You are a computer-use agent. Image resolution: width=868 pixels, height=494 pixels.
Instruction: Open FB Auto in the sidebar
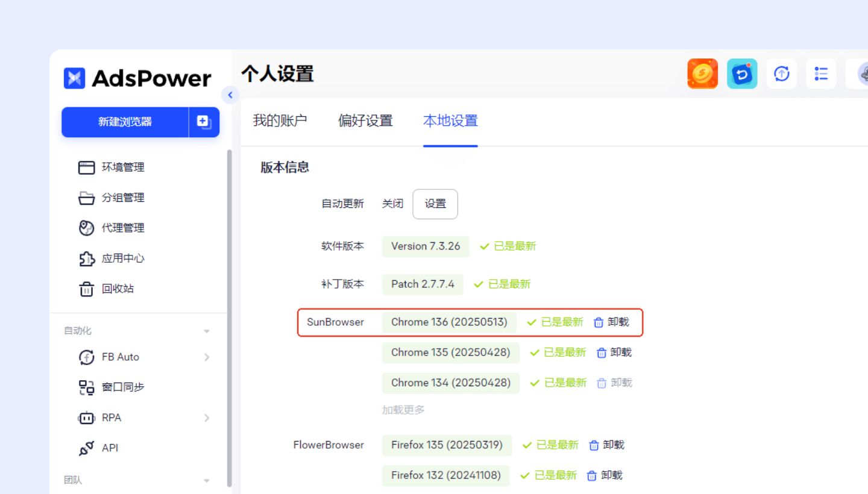121,357
